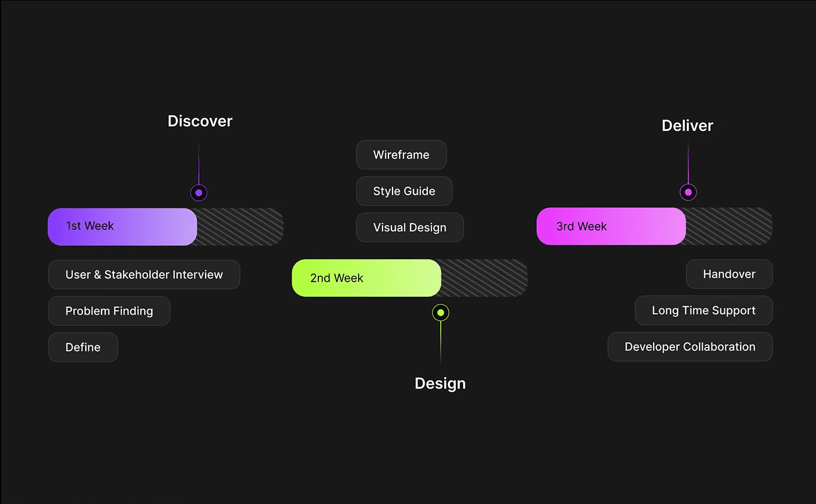Click the Discover milestone dot marker
This screenshot has height=504, width=816.
pos(199,191)
